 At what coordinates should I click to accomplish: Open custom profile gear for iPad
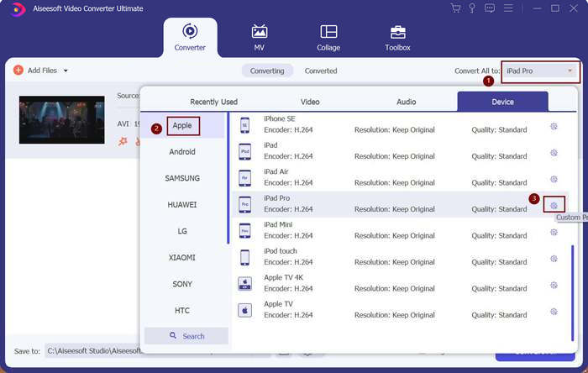pyautogui.click(x=554, y=153)
